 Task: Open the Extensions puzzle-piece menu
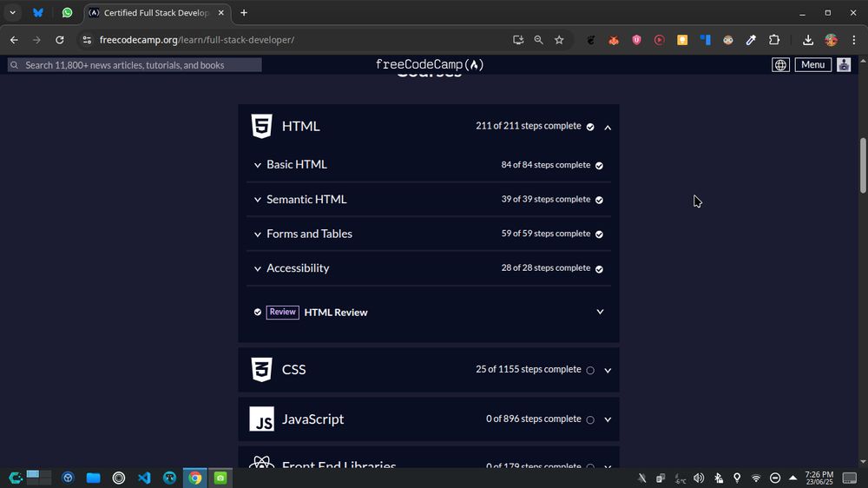point(774,40)
